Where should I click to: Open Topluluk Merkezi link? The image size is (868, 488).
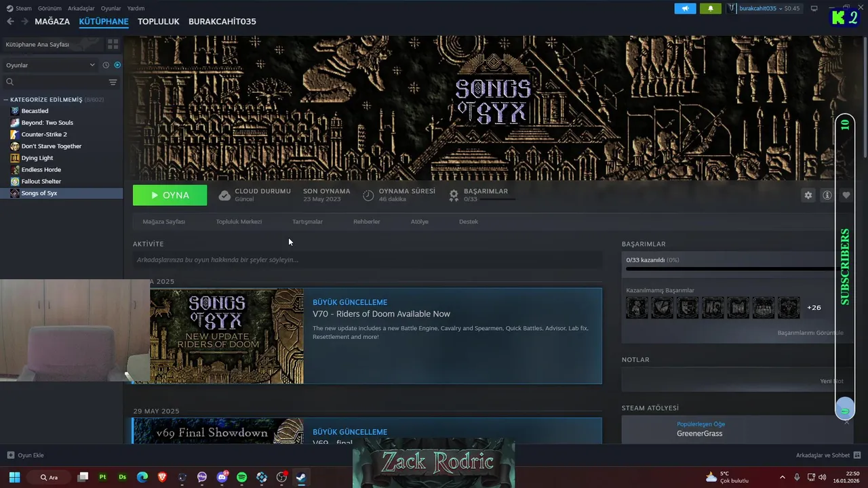coord(239,222)
